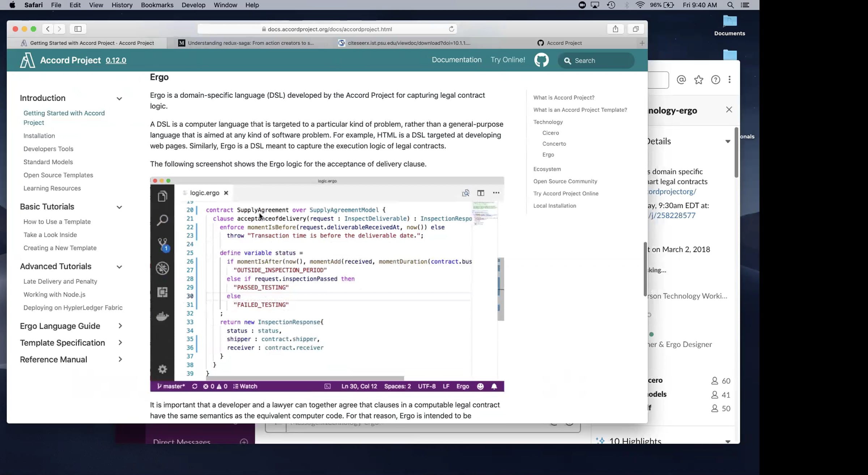Click the show all tabs icon
Viewport: 868px width, 475px height.
point(635,29)
